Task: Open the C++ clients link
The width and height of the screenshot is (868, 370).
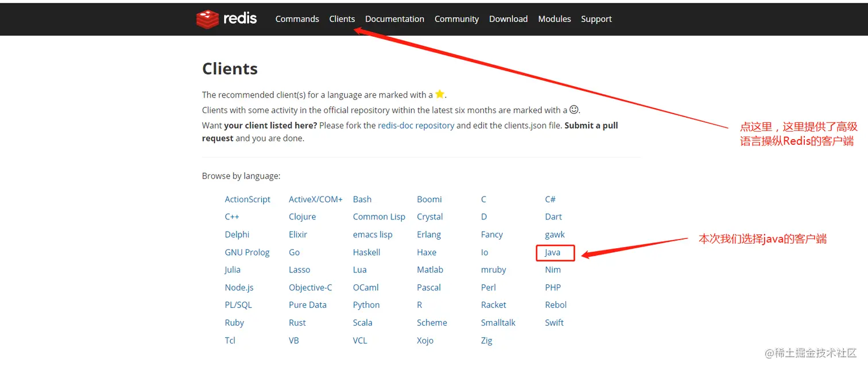Action: (x=232, y=217)
